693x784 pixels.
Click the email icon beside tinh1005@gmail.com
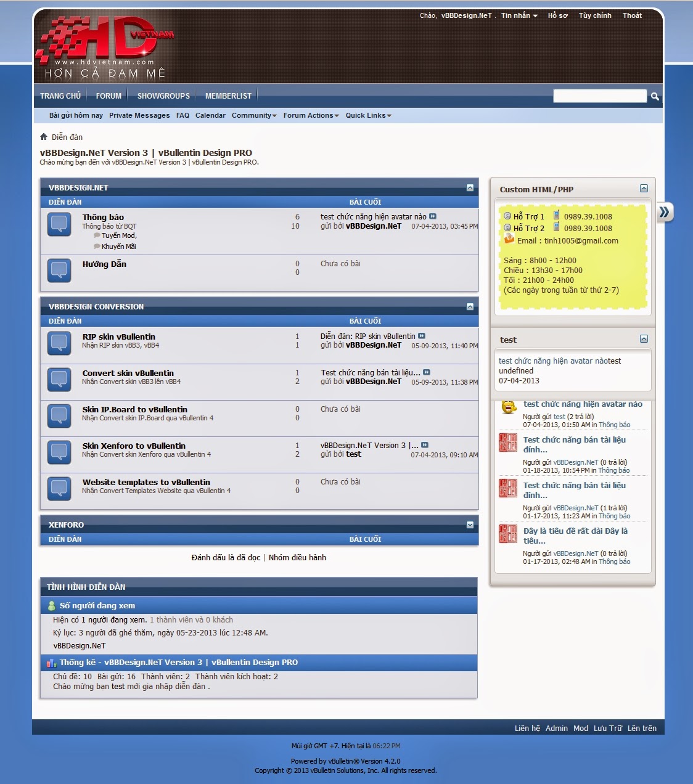(509, 239)
